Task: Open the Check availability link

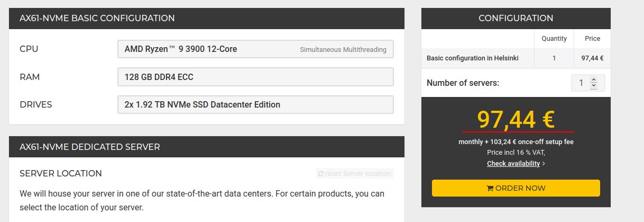Action: pos(513,164)
